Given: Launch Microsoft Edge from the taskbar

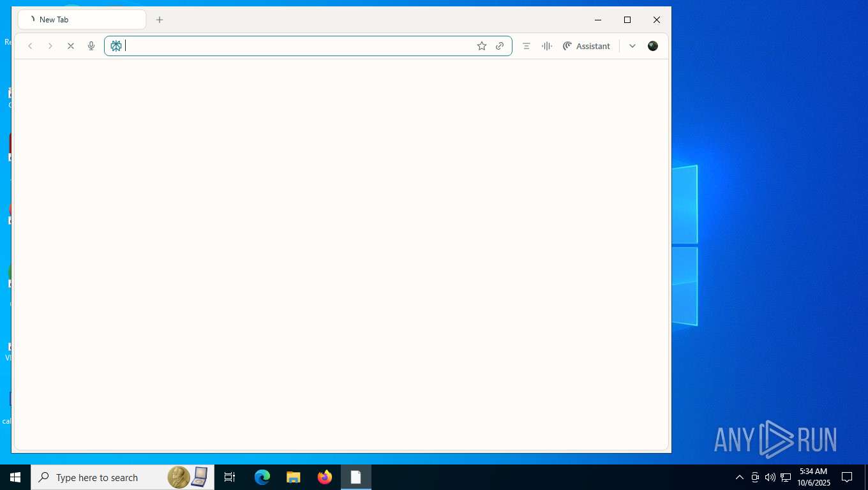Looking at the screenshot, I should [262, 477].
